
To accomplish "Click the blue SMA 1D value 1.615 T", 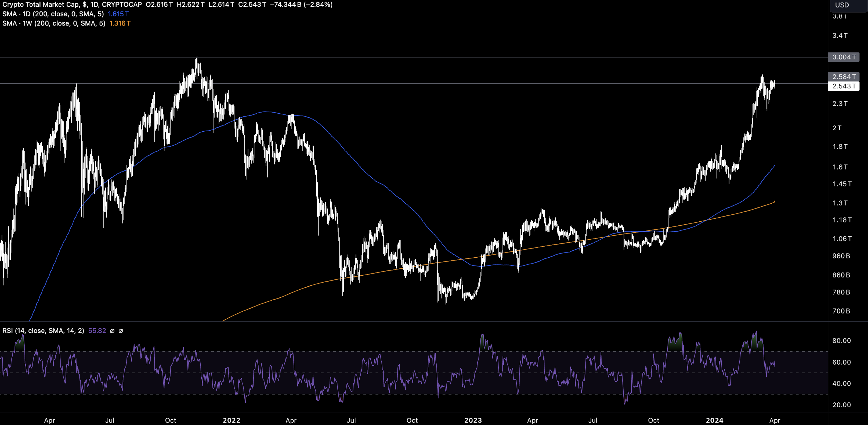I will tap(118, 14).
